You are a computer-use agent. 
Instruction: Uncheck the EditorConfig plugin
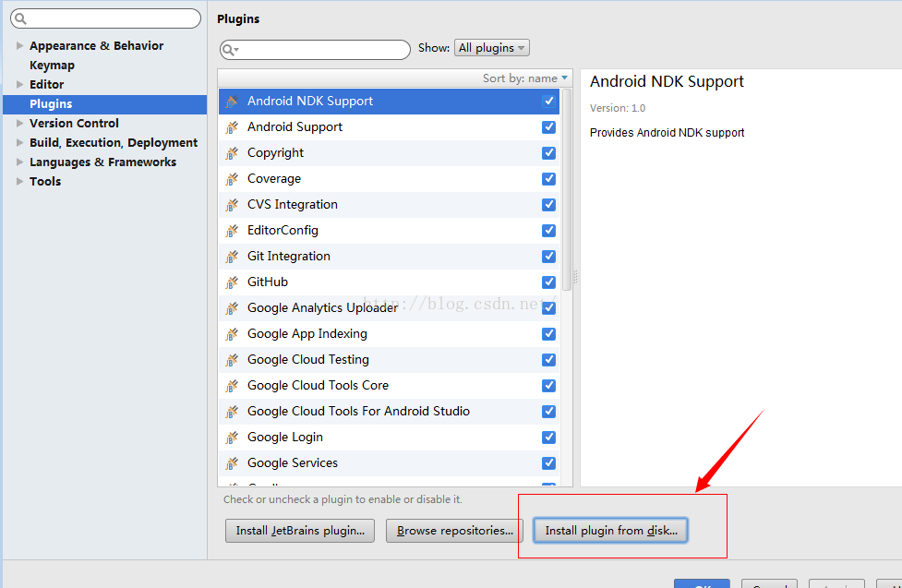[548, 231]
